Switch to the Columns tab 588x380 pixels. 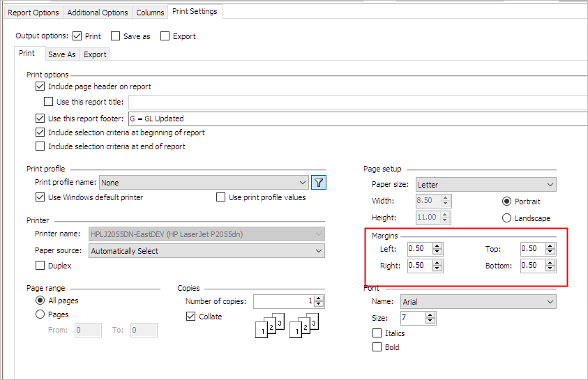[x=150, y=13]
